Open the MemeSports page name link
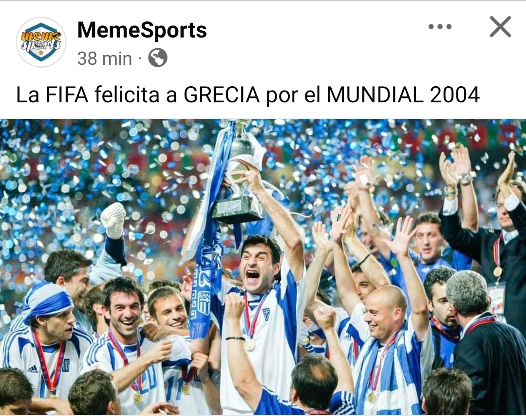The image size is (526, 420). tap(142, 30)
